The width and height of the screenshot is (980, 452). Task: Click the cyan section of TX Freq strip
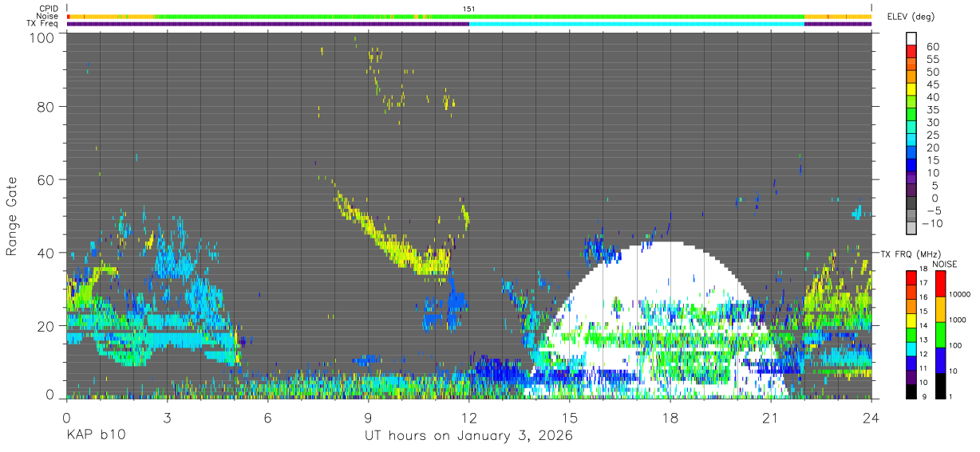pos(637,24)
